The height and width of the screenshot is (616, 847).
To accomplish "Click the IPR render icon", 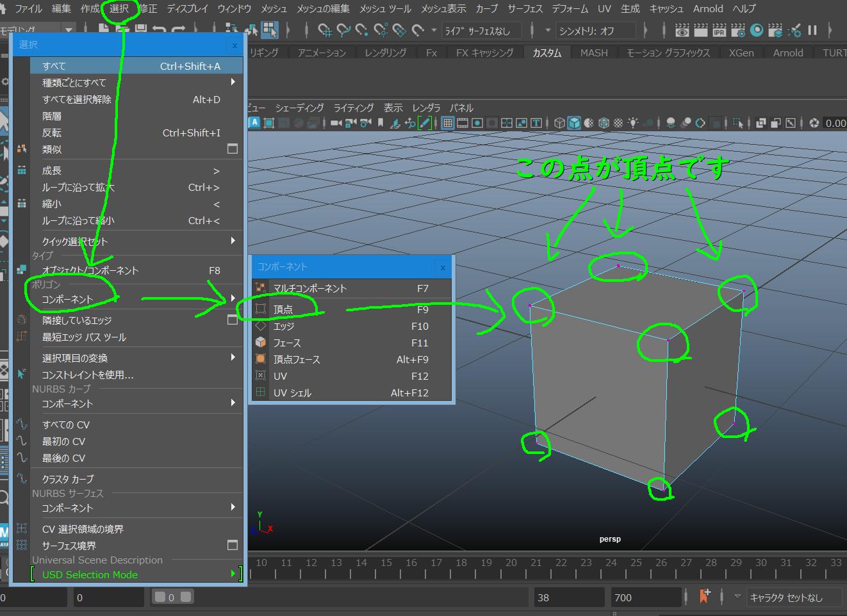I will (720, 30).
